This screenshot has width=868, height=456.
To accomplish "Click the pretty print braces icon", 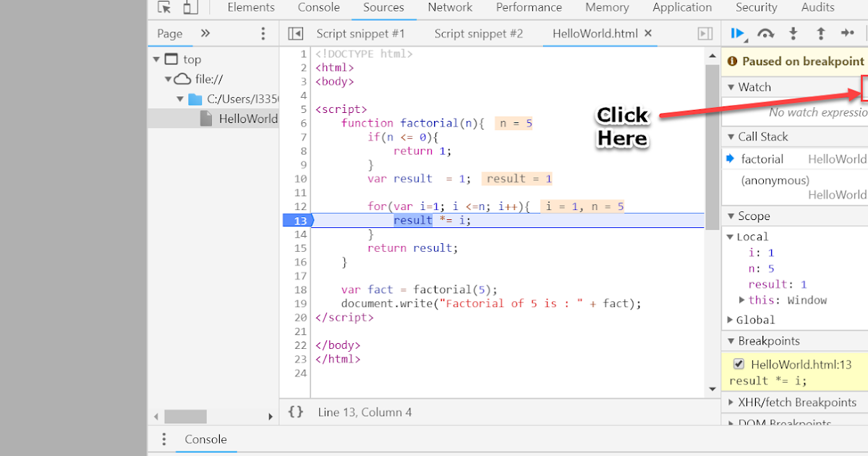I will coord(295,412).
